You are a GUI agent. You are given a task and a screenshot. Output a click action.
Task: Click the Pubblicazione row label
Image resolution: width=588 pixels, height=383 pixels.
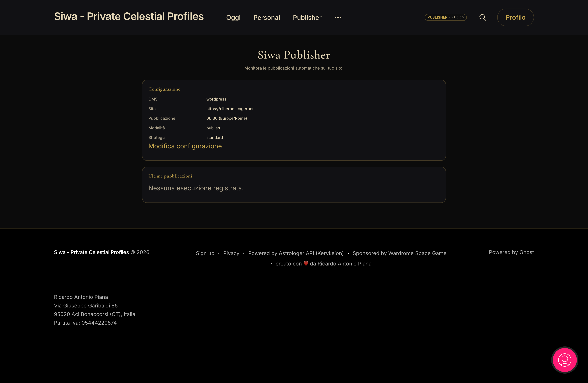[x=162, y=118]
